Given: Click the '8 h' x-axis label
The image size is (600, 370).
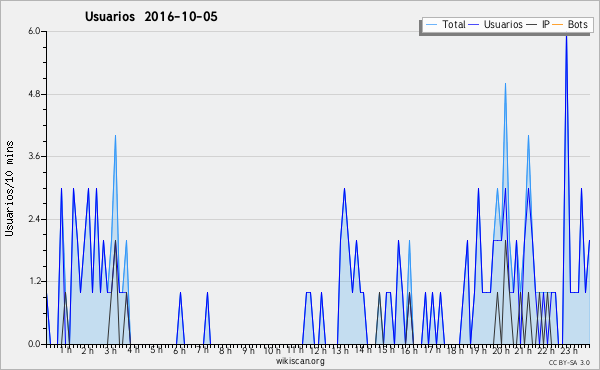Looking at the screenshot, I should 225,350.
